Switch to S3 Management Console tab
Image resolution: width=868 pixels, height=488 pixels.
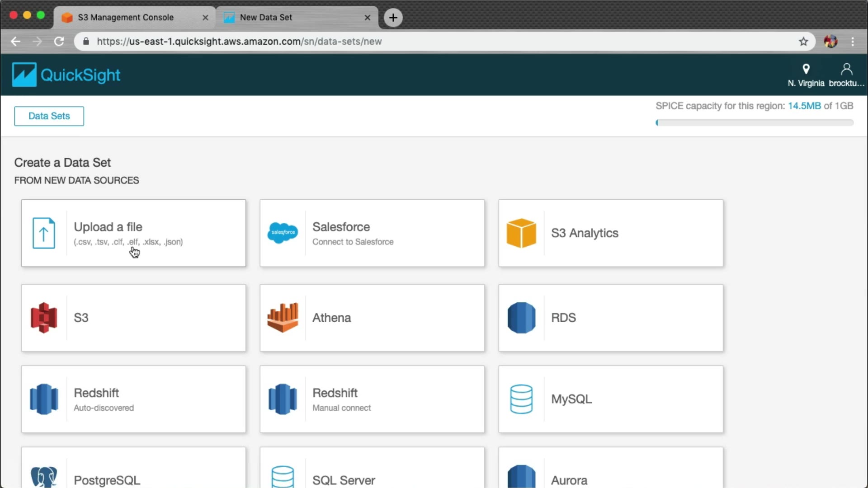[126, 17]
